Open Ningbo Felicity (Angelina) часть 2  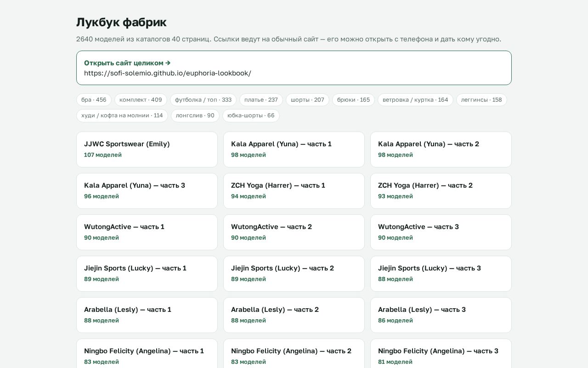pos(294,353)
